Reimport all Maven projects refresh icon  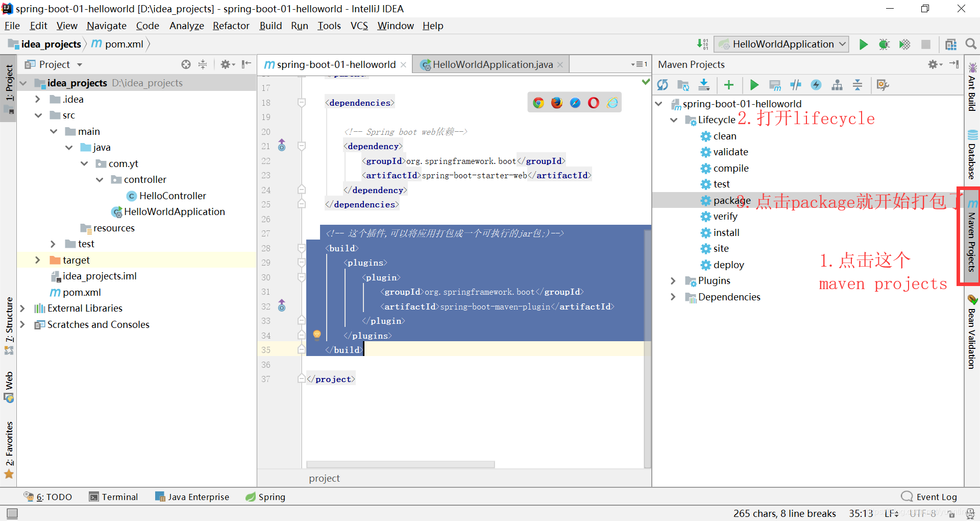point(663,85)
